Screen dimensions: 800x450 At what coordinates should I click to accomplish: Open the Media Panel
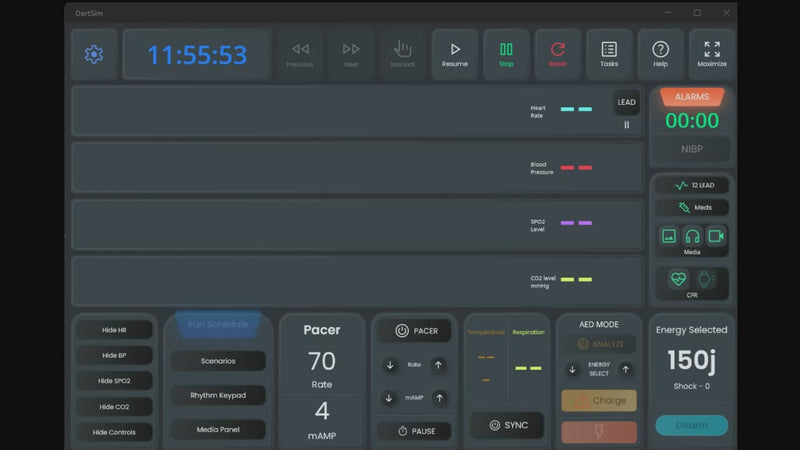tap(218, 430)
